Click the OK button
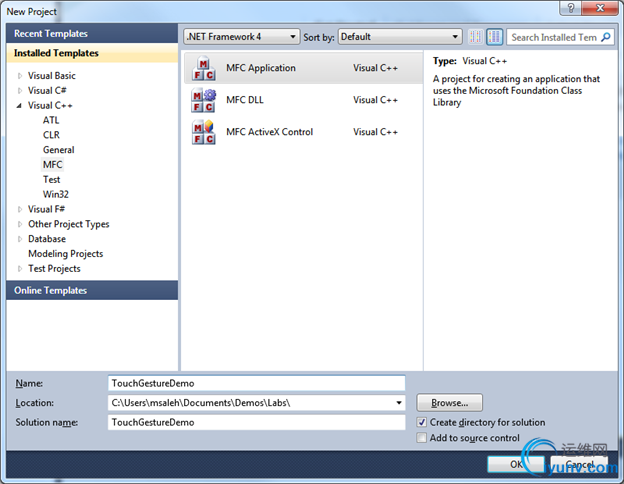 pyautogui.click(x=516, y=464)
